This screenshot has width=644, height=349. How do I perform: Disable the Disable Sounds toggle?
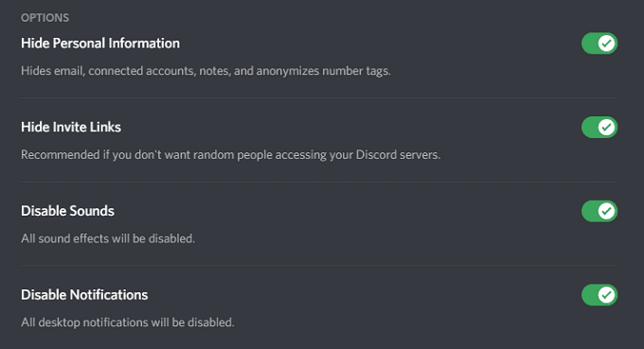pyautogui.click(x=599, y=211)
